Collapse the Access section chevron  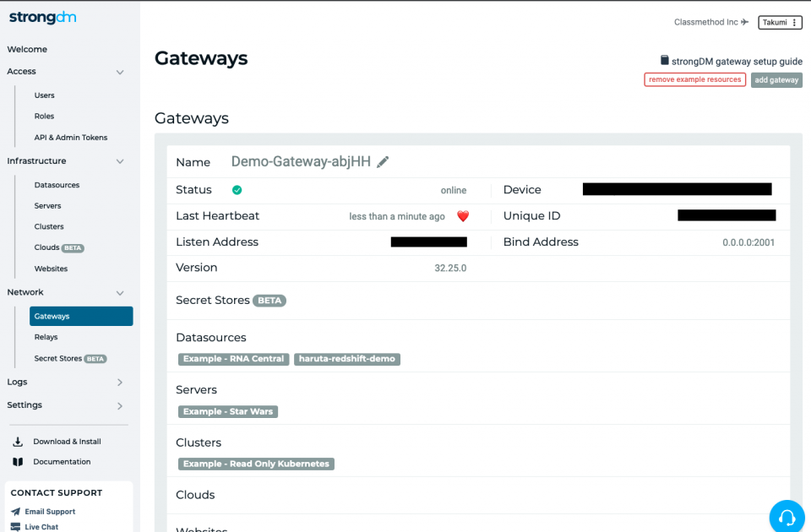pos(120,72)
